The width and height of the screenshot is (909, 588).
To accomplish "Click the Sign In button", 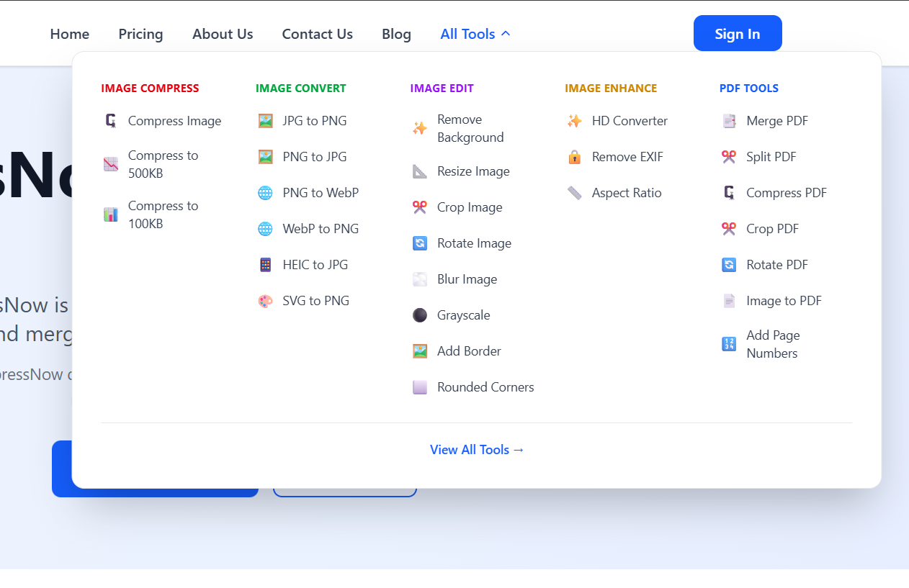I will 737,33.
